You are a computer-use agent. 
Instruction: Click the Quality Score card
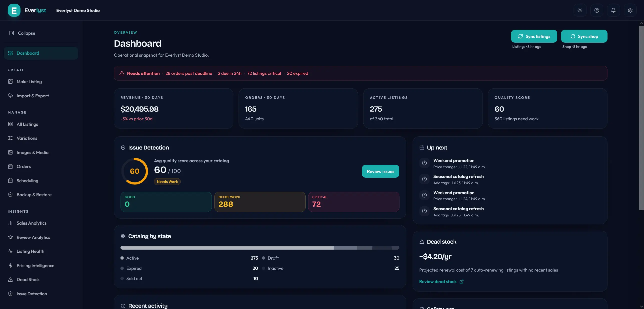548,109
